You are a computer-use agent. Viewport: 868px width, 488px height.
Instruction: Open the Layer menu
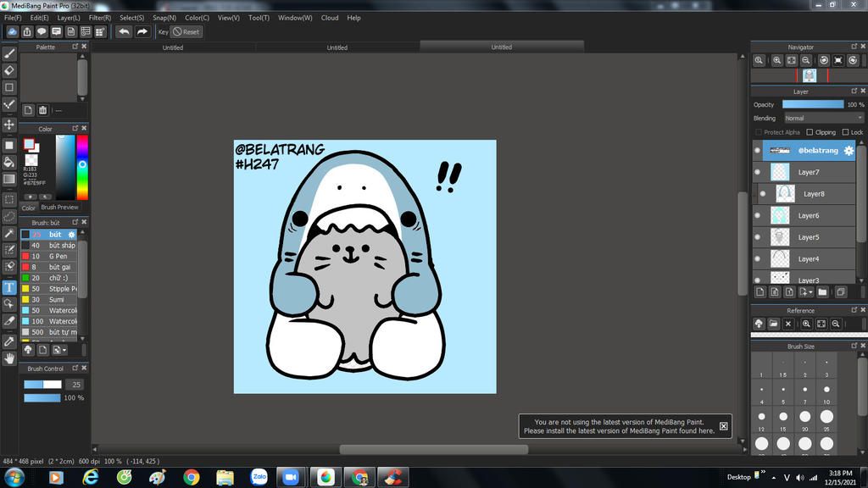coord(69,18)
